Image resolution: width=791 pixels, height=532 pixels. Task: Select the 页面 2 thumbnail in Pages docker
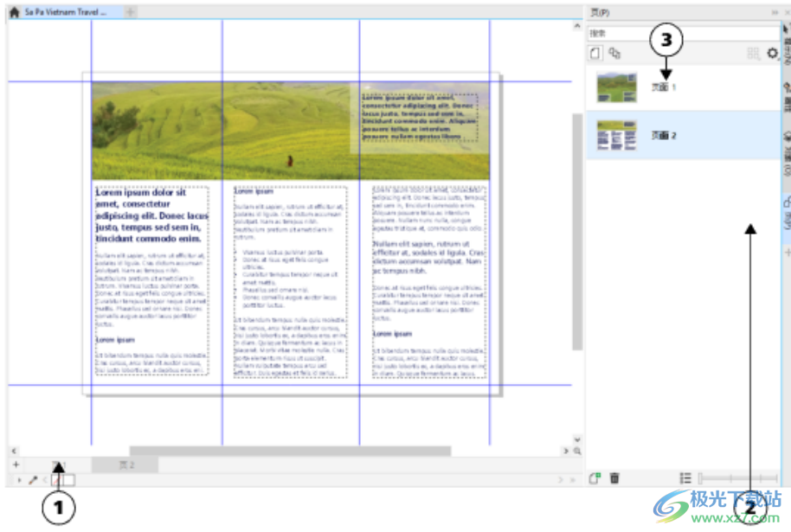coord(616,135)
